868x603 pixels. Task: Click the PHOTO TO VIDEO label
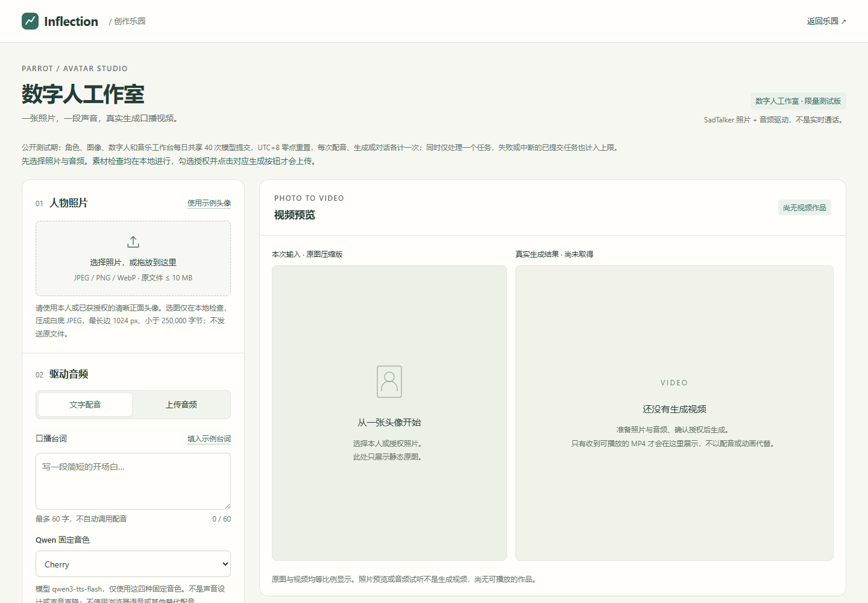click(x=309, y=198)
